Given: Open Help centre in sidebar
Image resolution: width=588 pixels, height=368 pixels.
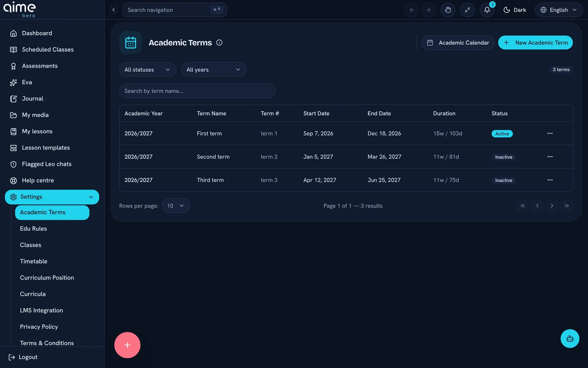Looking at the screenshot, I should click(52, 180).
